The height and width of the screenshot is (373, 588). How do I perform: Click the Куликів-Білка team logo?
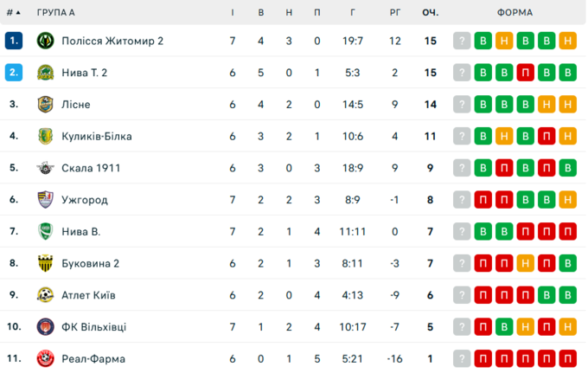(x=45, y=136)
